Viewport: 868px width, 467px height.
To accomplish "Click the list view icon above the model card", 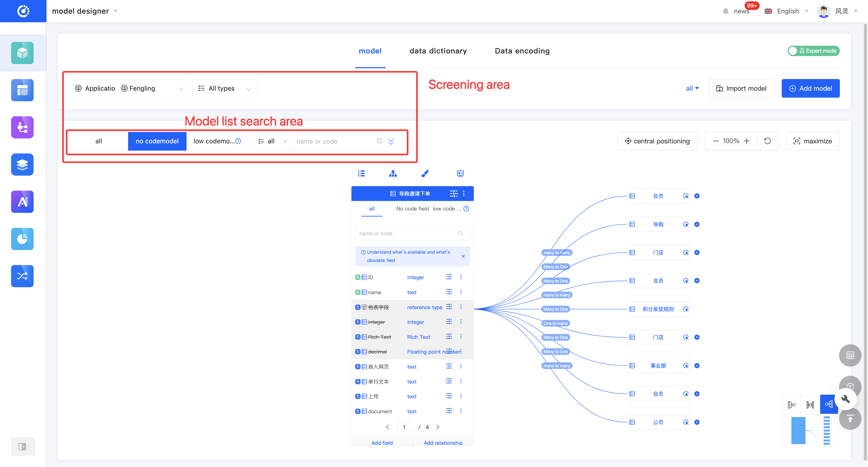I will point(361,174).
